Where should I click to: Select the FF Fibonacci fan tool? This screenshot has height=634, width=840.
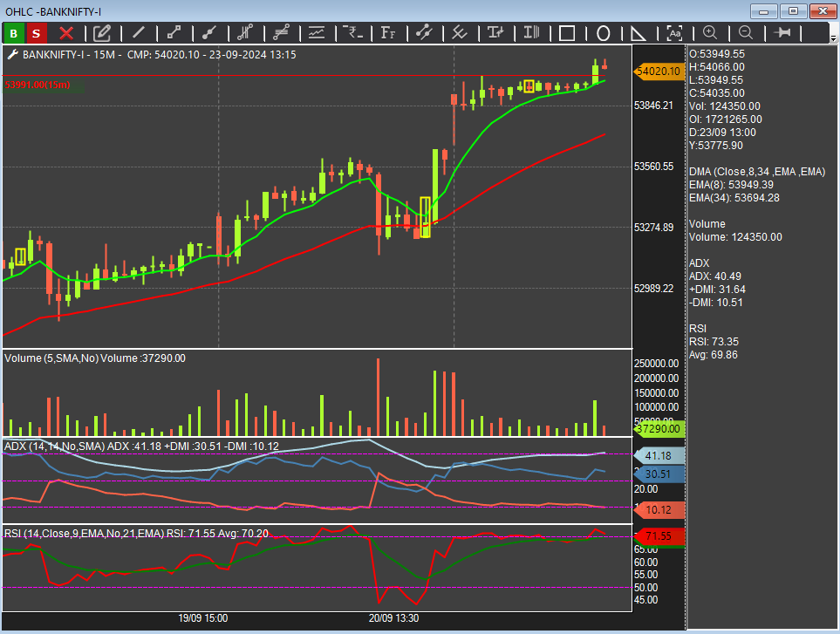point(388,33)
